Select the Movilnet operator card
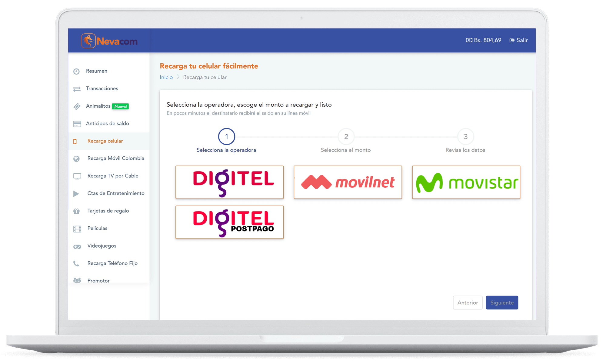Viewport: 606px width, 364px height. tap(348, 182)
